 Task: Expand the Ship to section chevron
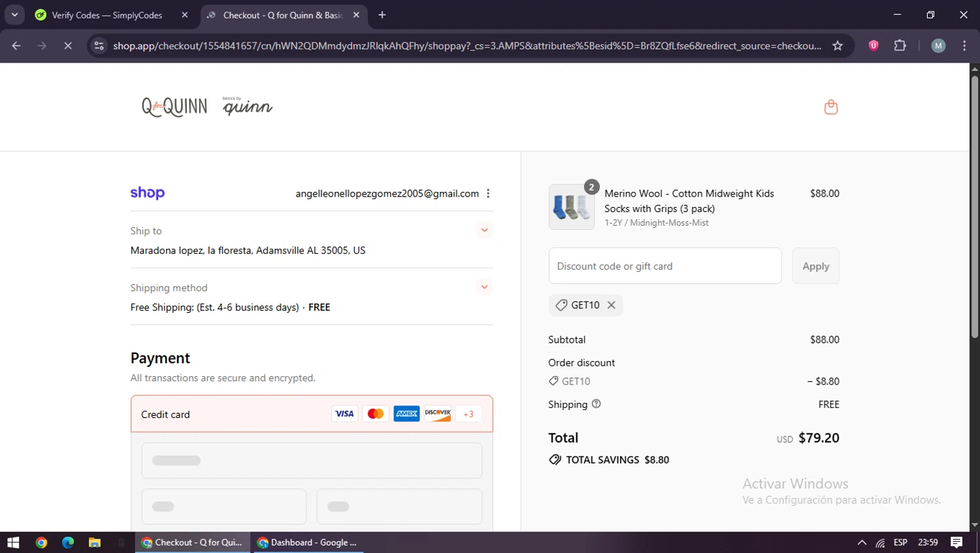tap(484, 230)
